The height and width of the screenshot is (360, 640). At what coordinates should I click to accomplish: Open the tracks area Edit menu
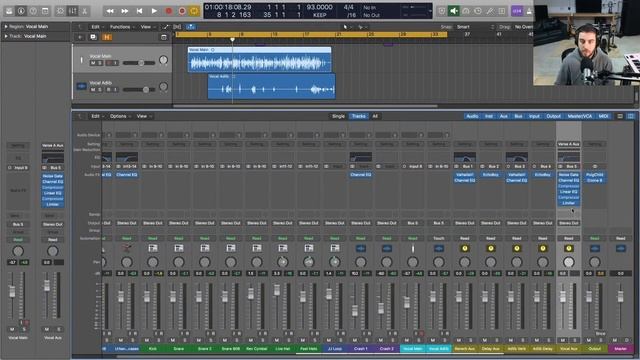point(97,27)
